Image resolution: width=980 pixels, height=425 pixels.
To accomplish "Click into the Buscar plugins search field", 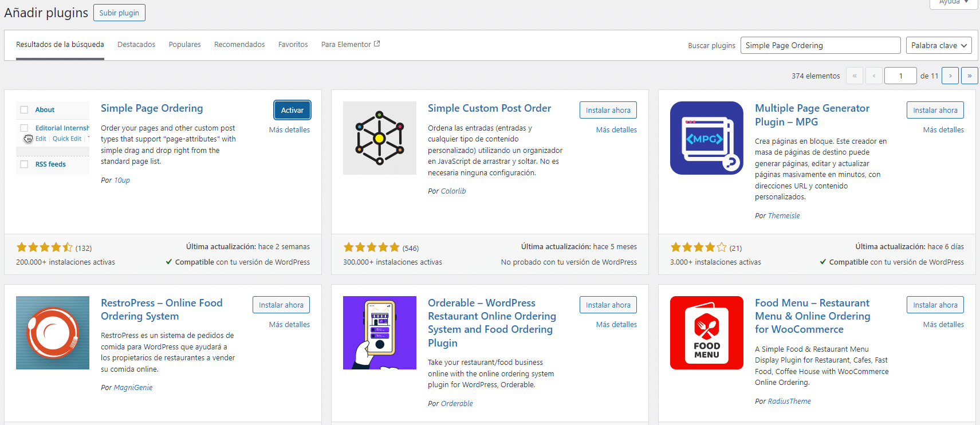I will [x=820, y=45].
